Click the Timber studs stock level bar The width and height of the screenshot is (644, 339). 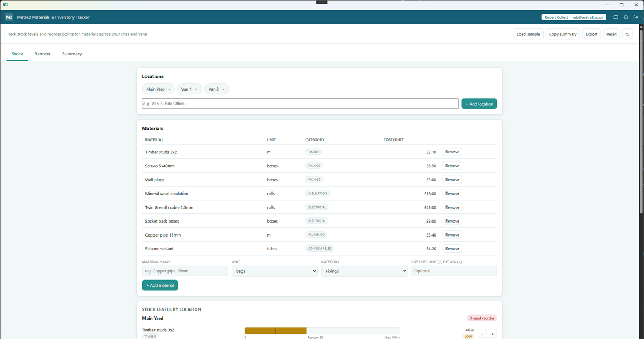pyautogui.click(x=322, y=330)
